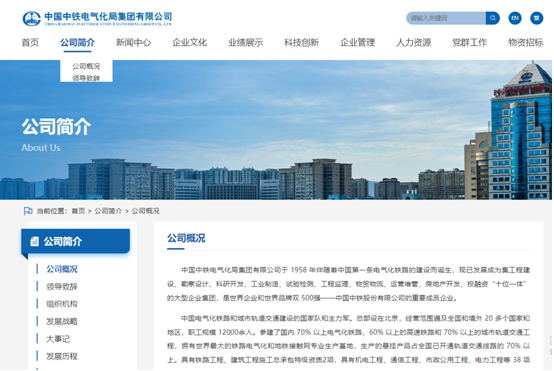Select 领导致辞 from the dropdown submenu
This screenshot has width=554, height=371.
[86, 78]
